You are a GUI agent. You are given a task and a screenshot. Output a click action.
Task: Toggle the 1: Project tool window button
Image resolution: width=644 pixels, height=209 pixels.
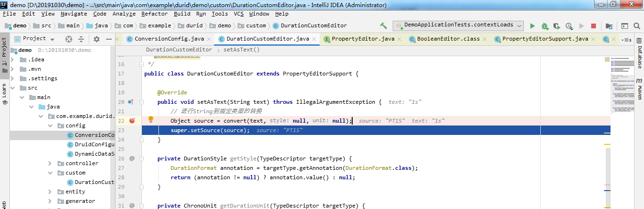(x=4, y=56)
